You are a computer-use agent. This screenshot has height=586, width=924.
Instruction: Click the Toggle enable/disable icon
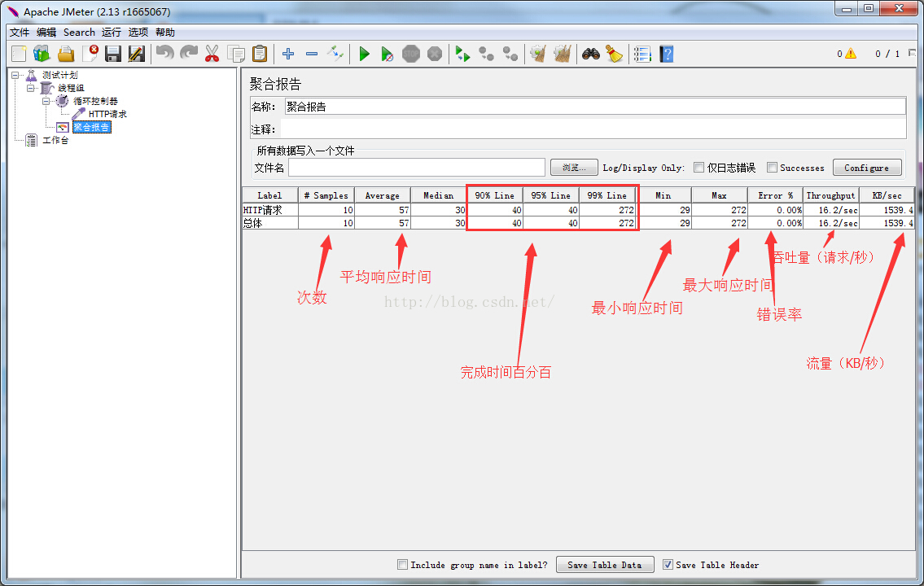click(x=335, y=55)
